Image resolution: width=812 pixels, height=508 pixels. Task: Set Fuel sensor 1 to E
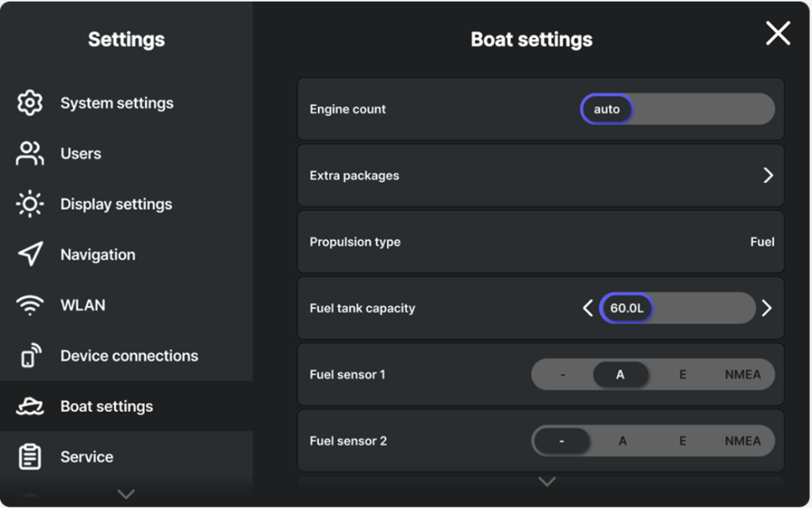tap(683, 375)
